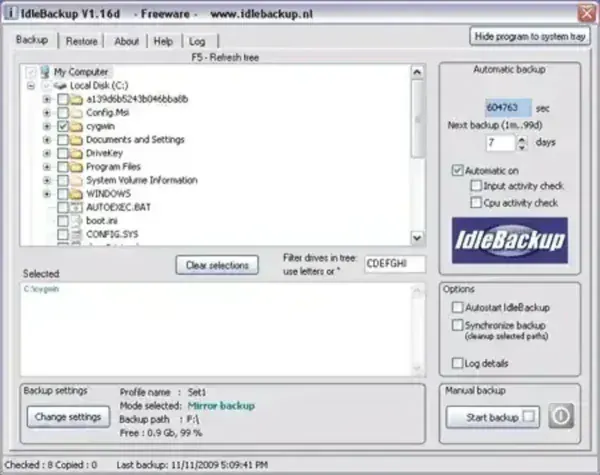This screenshot has width=600, height=475.
Task: Click the DriveKey folder icon
Action: (77, 153)
